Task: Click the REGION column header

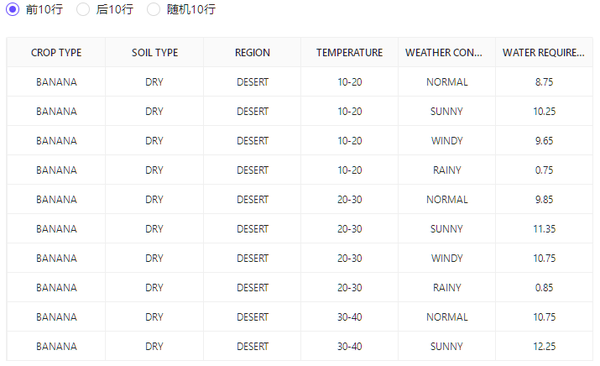Action: pos(252,52)
